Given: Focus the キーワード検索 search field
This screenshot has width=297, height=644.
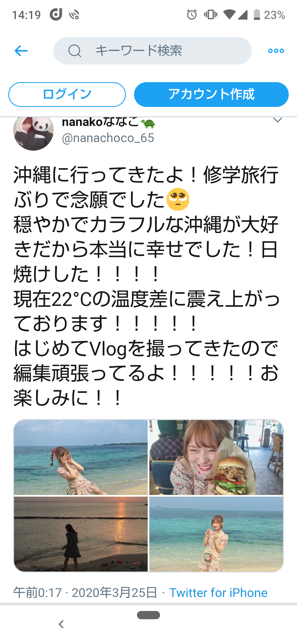Looking at the screenshot, I should (152, 51).
